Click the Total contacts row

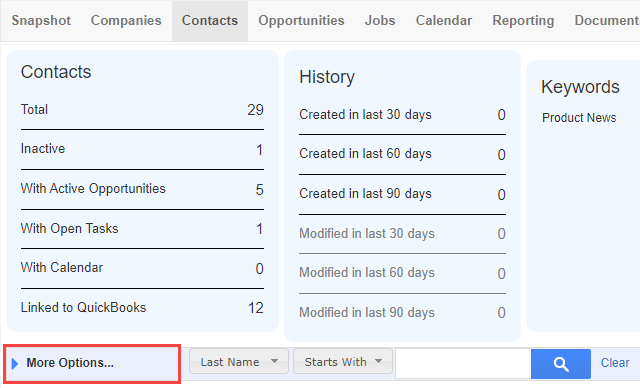tap(142, 110)
